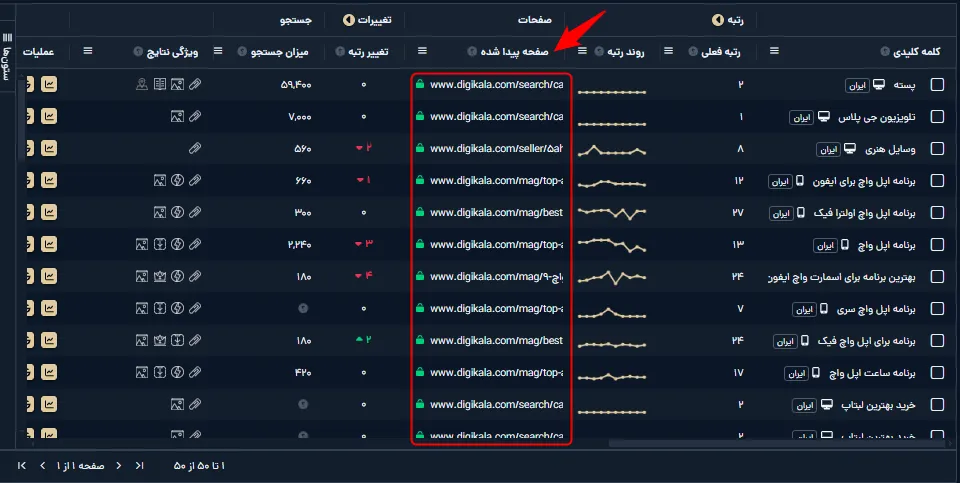Click the image-results icon in the تلویزیون جی پلاس row
Viewport: 960px width, 483px height.
(x=177, y=116)
